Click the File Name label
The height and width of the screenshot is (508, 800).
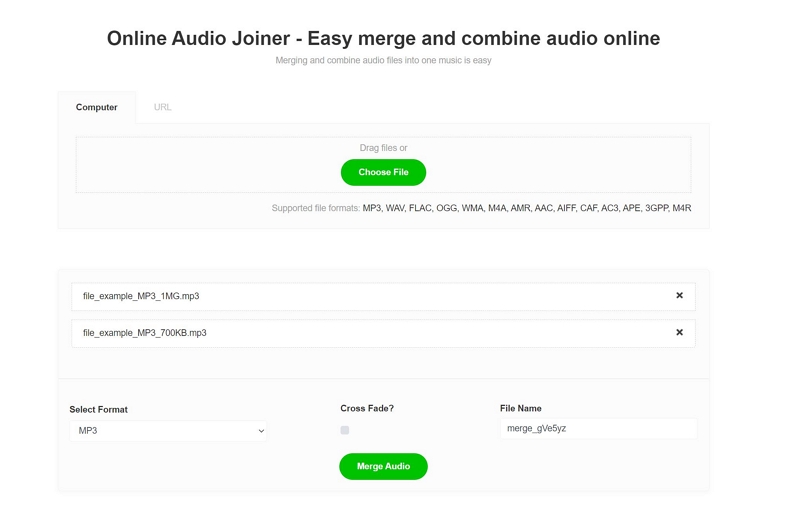[x=520, y=409]
